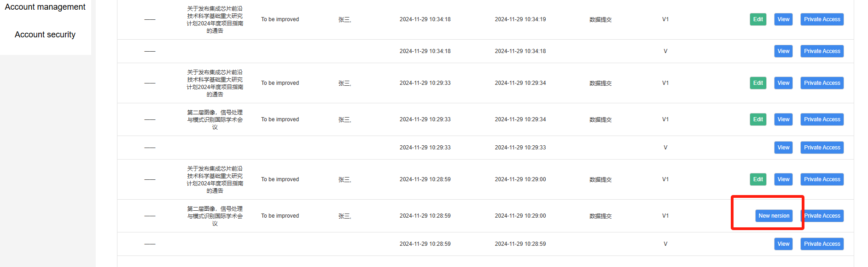View the blank entry updated at 10:29:33
This screenshot has height=267, width=868.
pyautogui.click(x=783, y=148)
